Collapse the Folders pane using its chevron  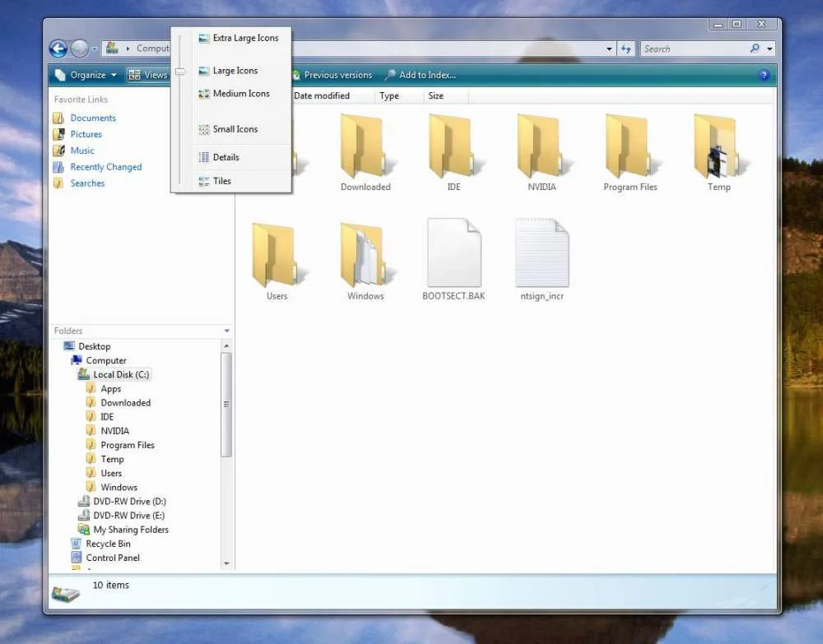(x=227, y=331)
